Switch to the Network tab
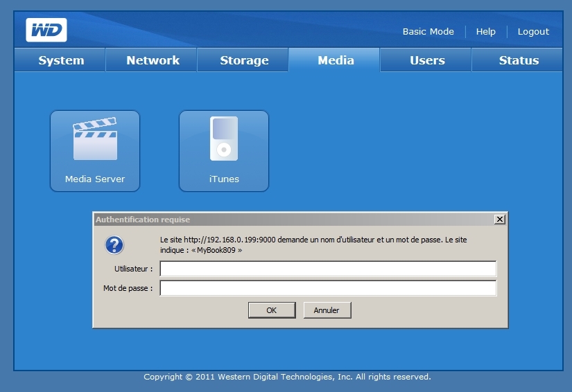The height and width of the screenshot is (392, 572). click(151, 60)
